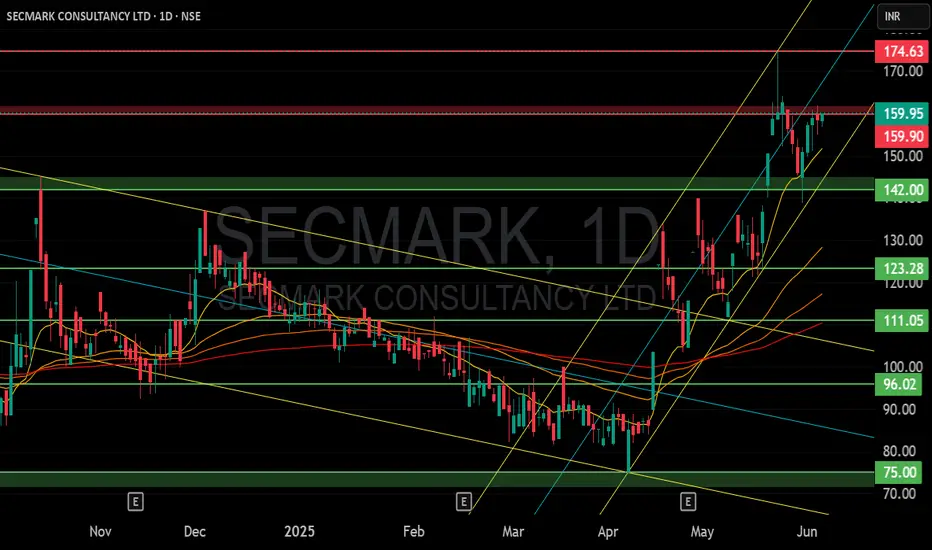Click the Feb label on time axis
This screenshot has width=932, height=550.
point(414,532)
